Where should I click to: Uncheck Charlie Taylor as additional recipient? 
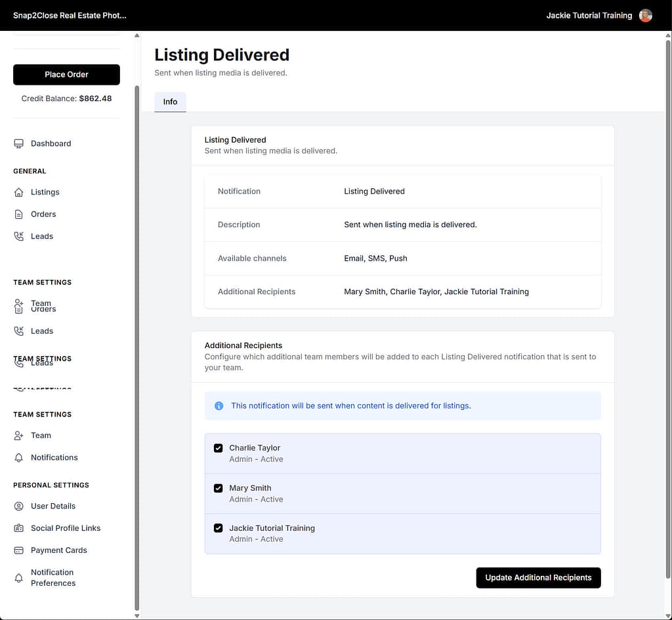(x=218, y=448)
